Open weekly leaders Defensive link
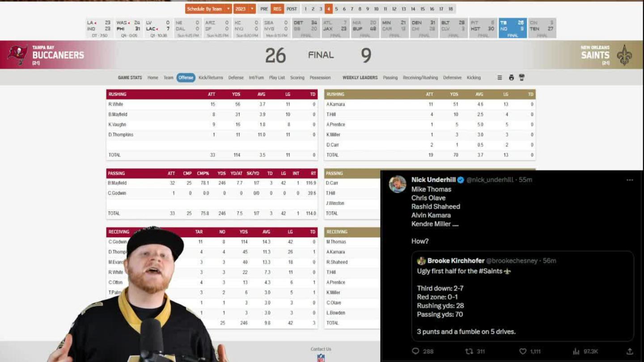Viewport: 644px width, 362px height. 452,78
